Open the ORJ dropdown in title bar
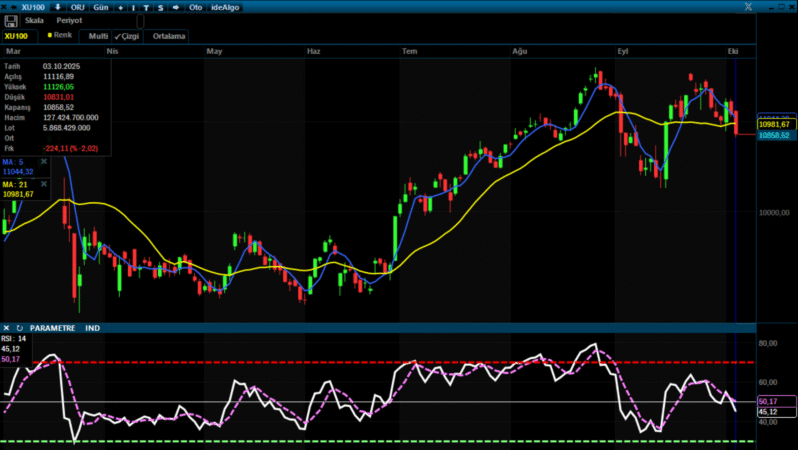Viewport: 798px width, 450px height. coord(77,6)
